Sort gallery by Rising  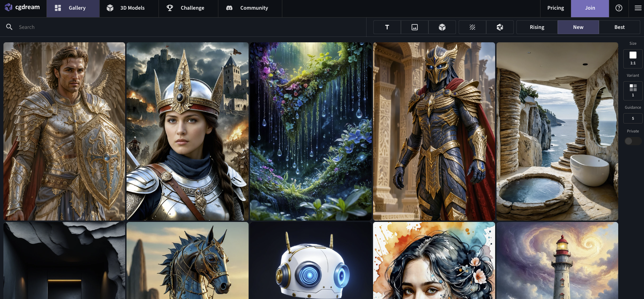coord(537,27)
